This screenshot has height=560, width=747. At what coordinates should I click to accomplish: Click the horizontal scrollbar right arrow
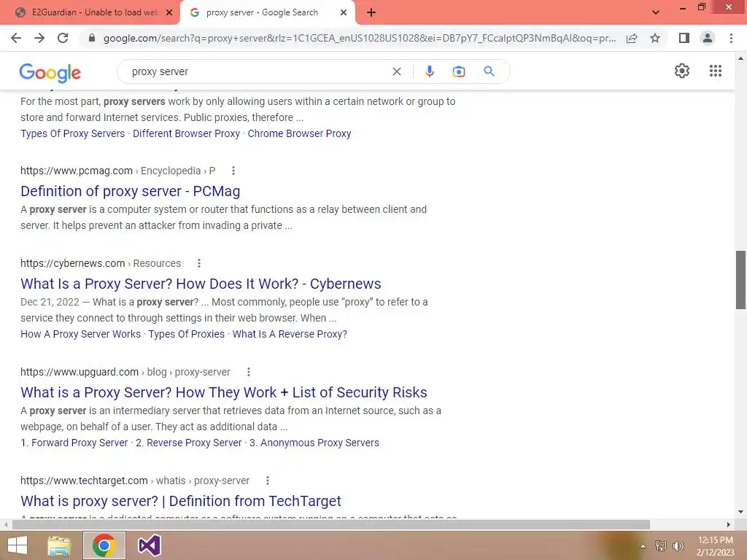pyautogui.click(x=729, y=524)
